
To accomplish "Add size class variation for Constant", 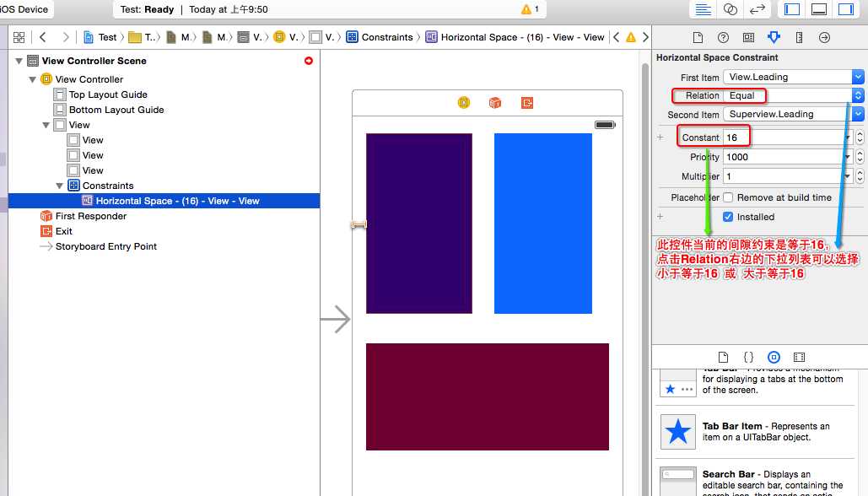I will 660,137.
